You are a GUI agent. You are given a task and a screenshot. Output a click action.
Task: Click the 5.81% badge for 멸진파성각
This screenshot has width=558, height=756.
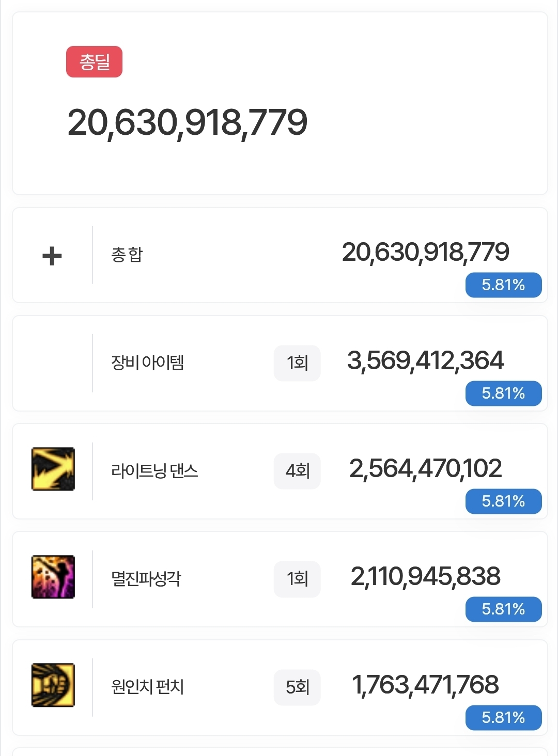pyautogui.click(x=503, y=609)
